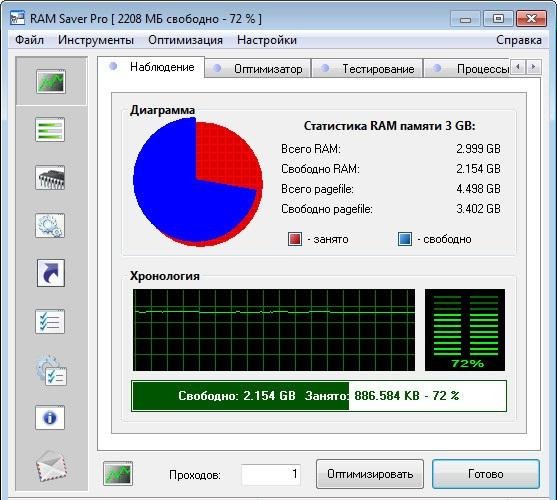Click the Готово button
557x500 pixels.
pyautogui.click(x=486, y=474)
